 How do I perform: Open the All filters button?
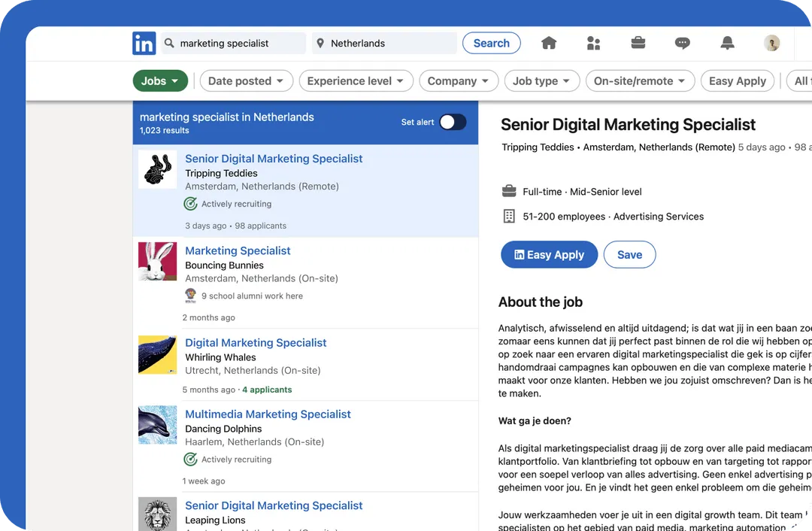[x=799, y=80]
